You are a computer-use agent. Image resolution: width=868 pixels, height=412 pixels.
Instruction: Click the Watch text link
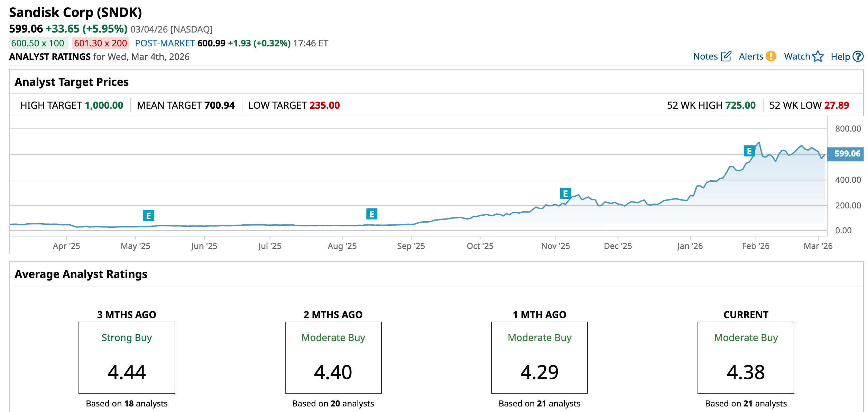pyautogui.click(x=797, y=56)
